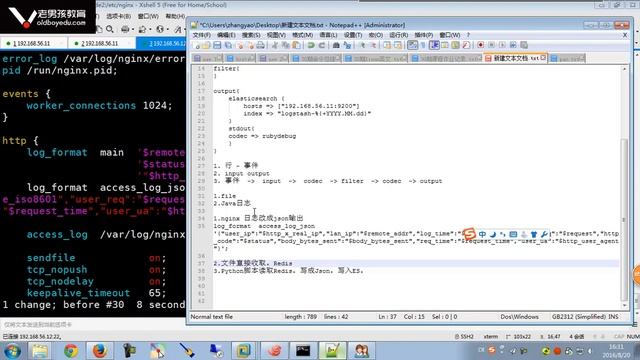Open the 窗口(W) menu in Notepad++

(x=450, y=35)
